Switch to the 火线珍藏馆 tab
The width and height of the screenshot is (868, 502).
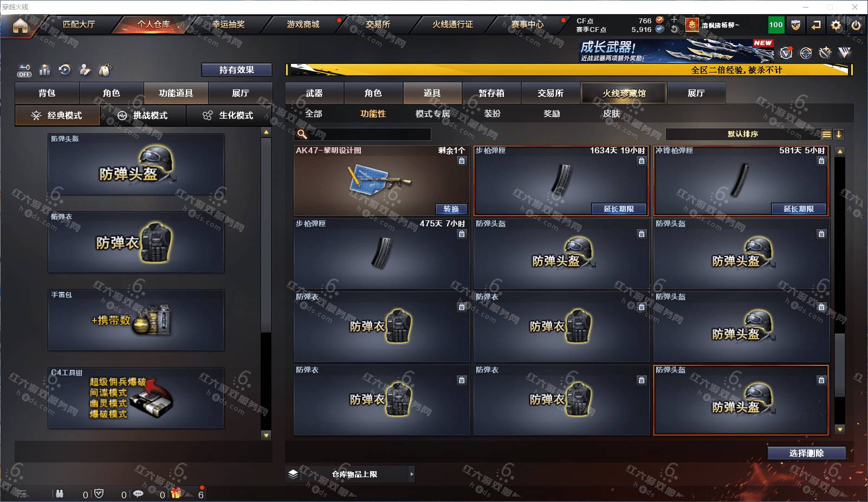[x=624, y=93]
